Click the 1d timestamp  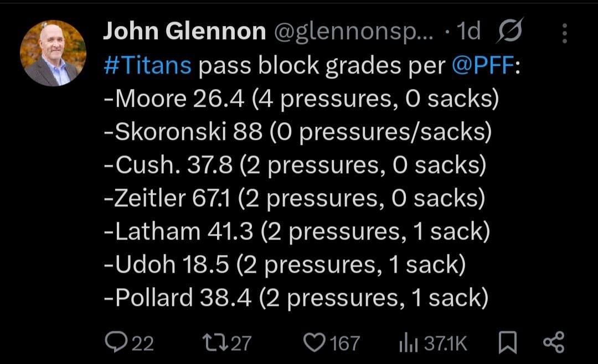pyautogui.click(x=467, y=33)
